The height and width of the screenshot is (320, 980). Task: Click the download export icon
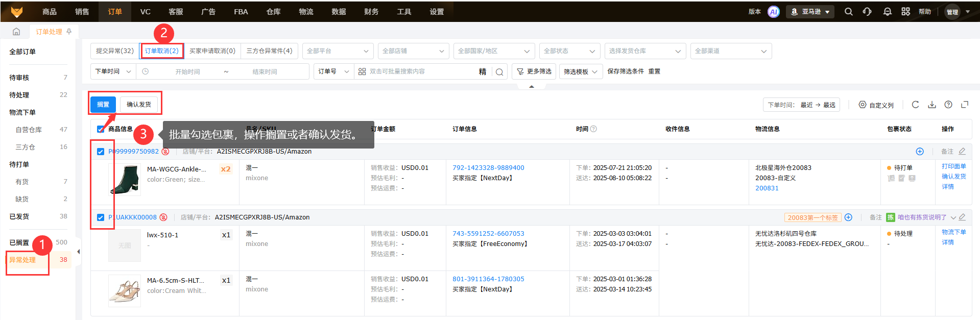pyautogui.click(x=932, y=105)
